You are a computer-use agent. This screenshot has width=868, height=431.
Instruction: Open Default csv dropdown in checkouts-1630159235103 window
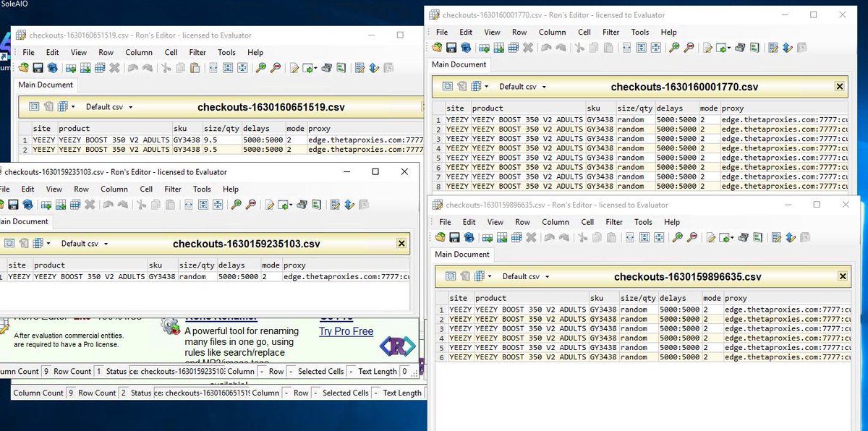(x=84, y=244)
